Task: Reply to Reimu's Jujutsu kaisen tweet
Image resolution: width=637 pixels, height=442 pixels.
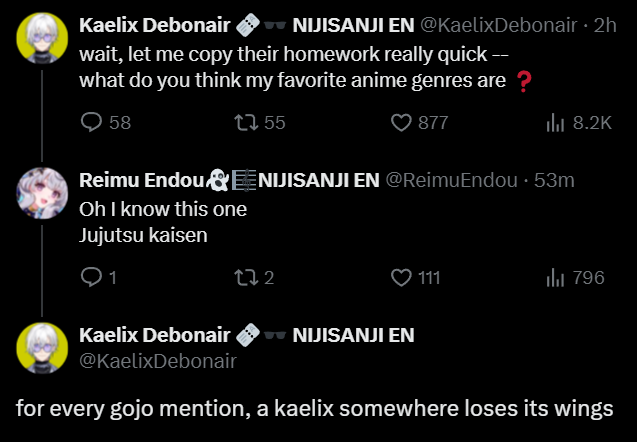Action: point(91,277)
